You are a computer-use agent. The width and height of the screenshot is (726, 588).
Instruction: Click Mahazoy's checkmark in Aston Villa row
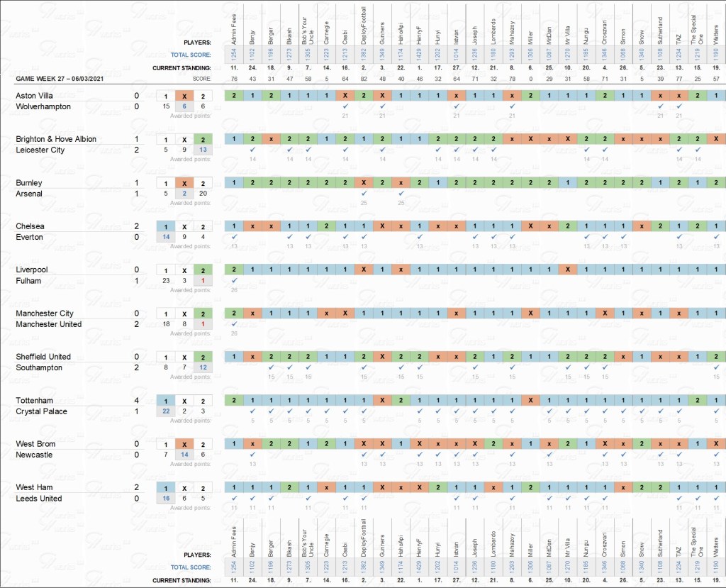coord(511,106)
